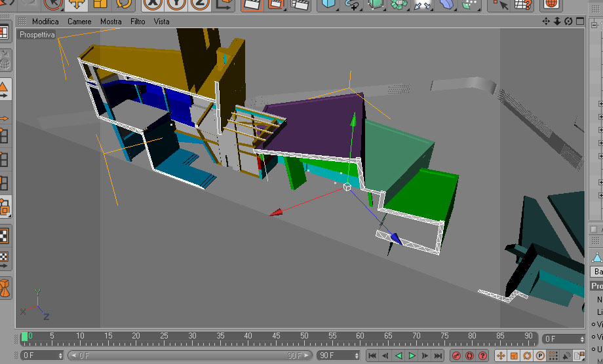Render to Picture Viewer clapperboard
This screenshot has width=603, height=364.
(276, 5)
